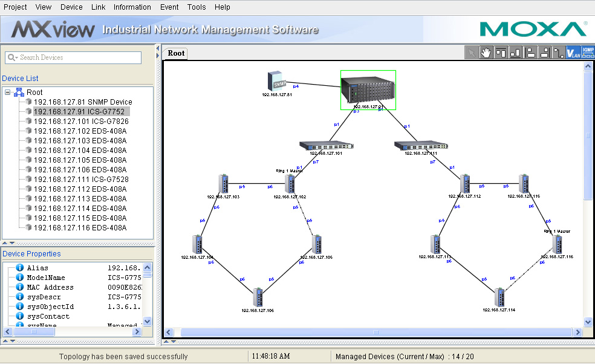
Task: Select topology switch 192.168.127.104
Action: click(x=197, y=244)
